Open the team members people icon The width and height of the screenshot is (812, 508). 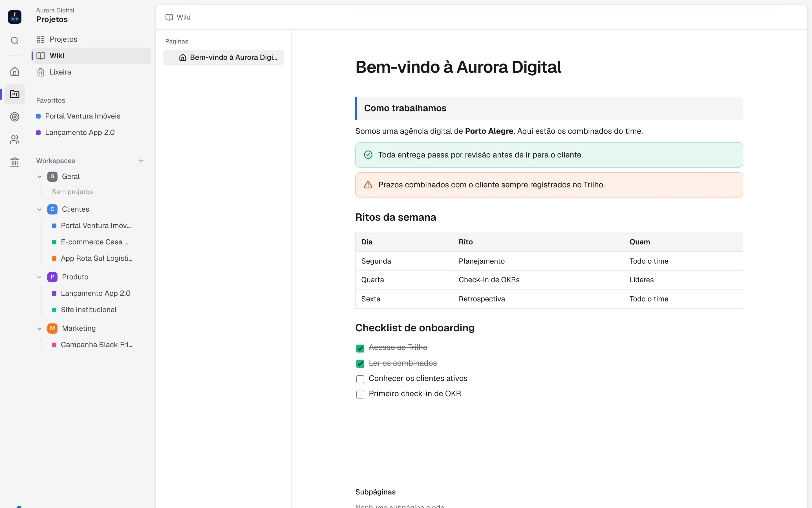click(x=14, y=139)
